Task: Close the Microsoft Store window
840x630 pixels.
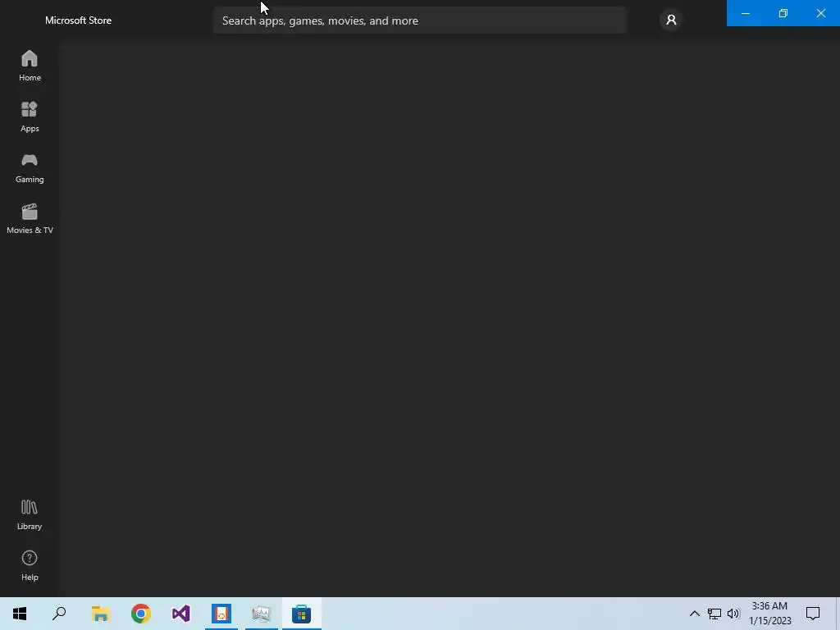Action: click(x=820, y=13)
